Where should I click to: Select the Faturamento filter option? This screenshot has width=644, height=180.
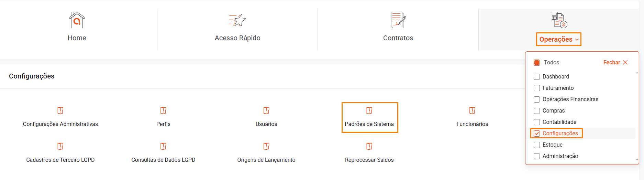point(558,88)
